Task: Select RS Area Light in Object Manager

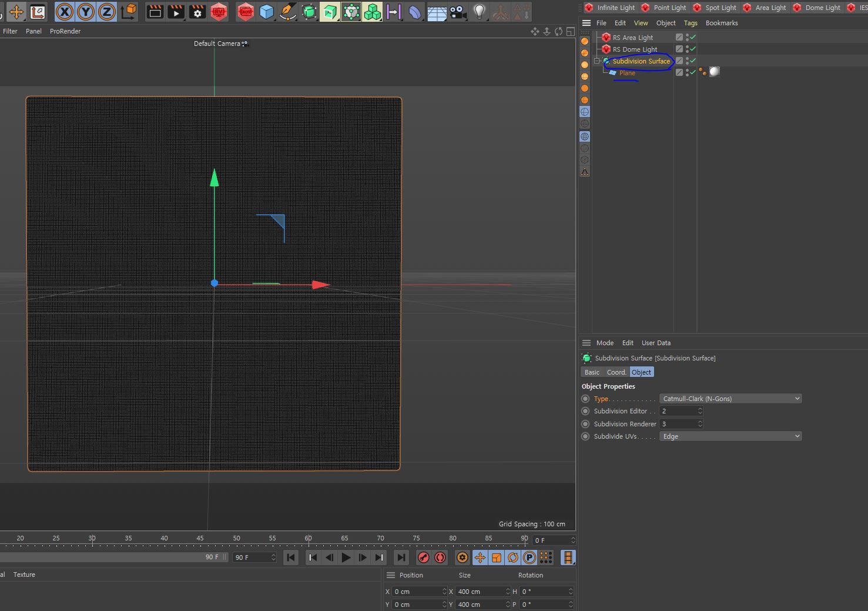Action: point(632,38)
